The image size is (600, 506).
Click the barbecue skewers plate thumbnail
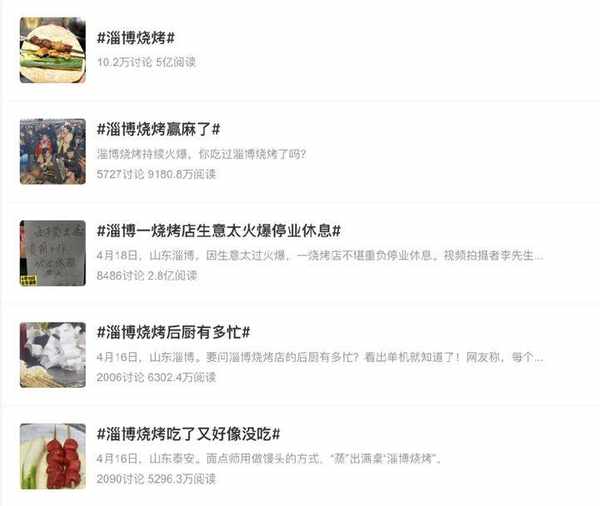click(53, 50)
